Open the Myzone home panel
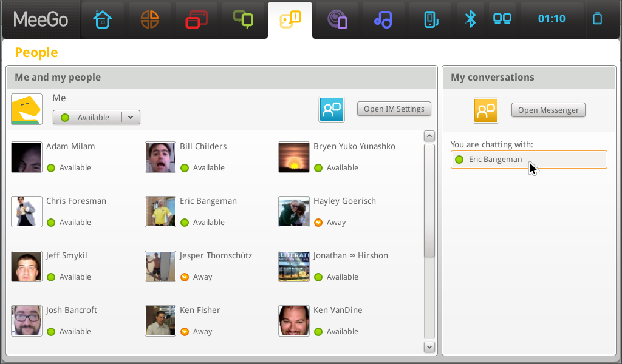Image resolution: width=622 pixels, height=364 pixels. pos(102,19)
